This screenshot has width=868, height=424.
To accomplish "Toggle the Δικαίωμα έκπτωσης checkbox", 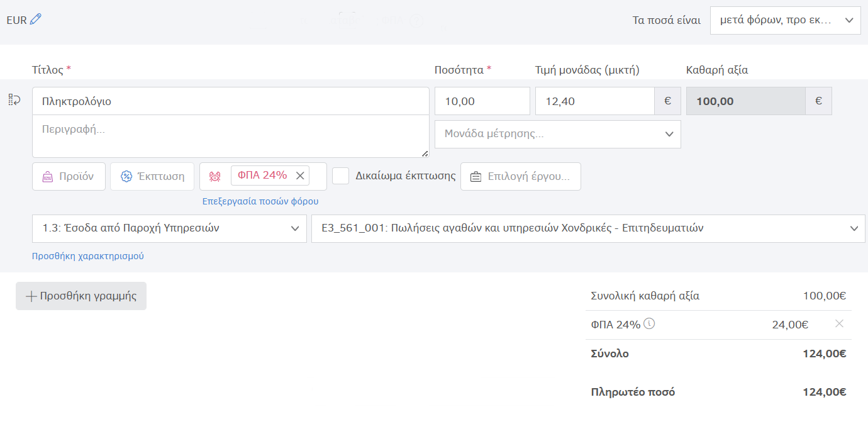I will click(x=340, y=176).
